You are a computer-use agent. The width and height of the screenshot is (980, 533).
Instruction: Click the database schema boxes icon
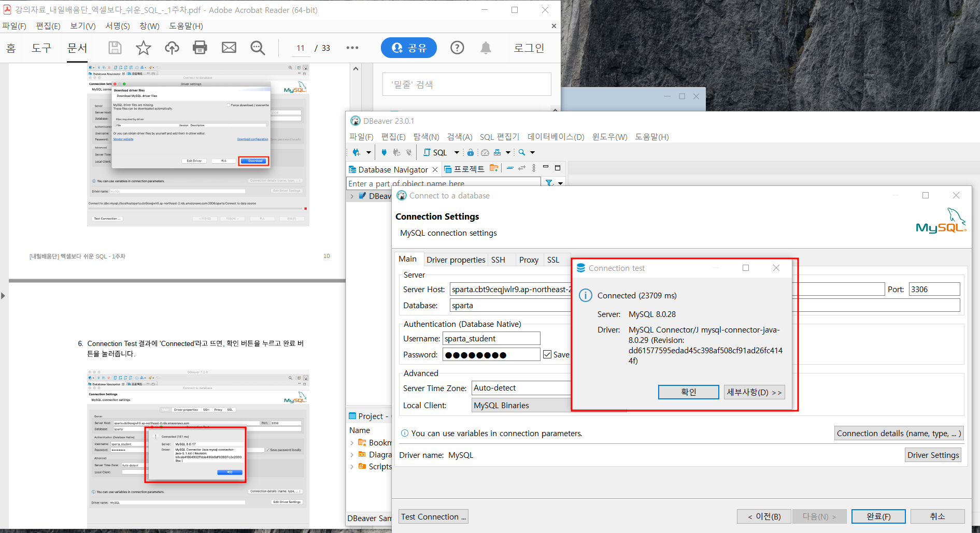coord(498,152)
